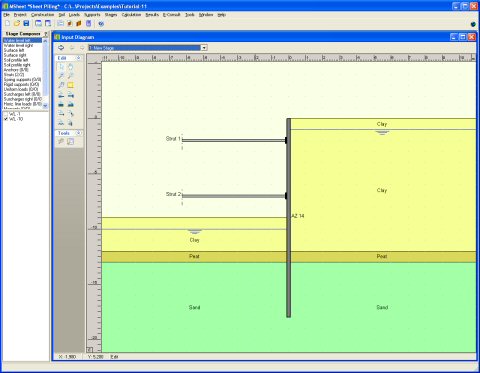Click the Strut 1 element in the diagram
Viewport: 480px width, 373px height.
[x=233, y=140]
